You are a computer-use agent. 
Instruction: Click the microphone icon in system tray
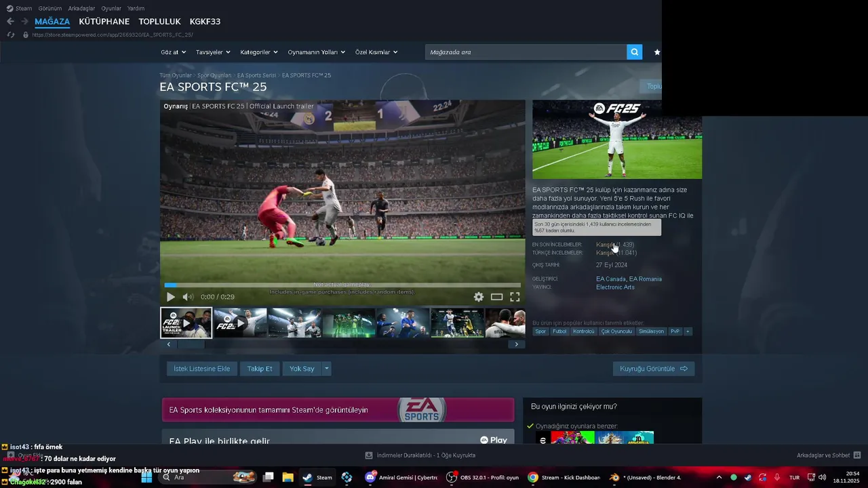coord(776,477)
